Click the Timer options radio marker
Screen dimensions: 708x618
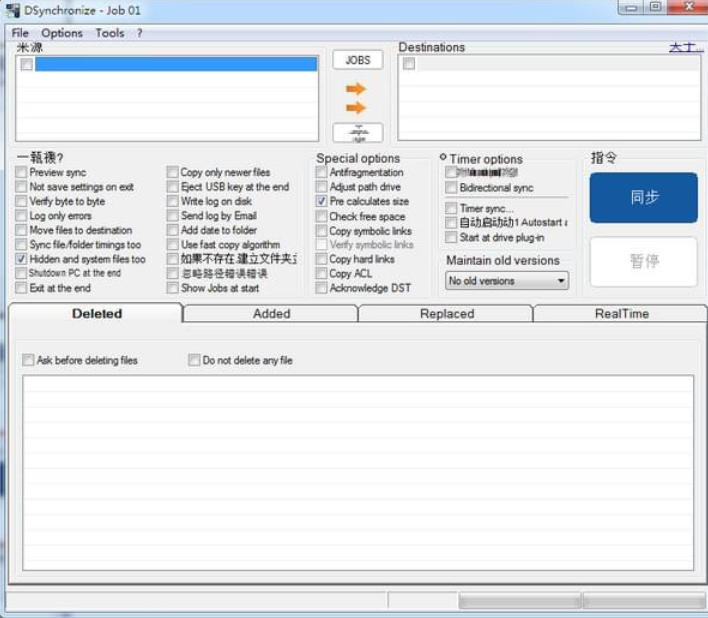point(443,157)
